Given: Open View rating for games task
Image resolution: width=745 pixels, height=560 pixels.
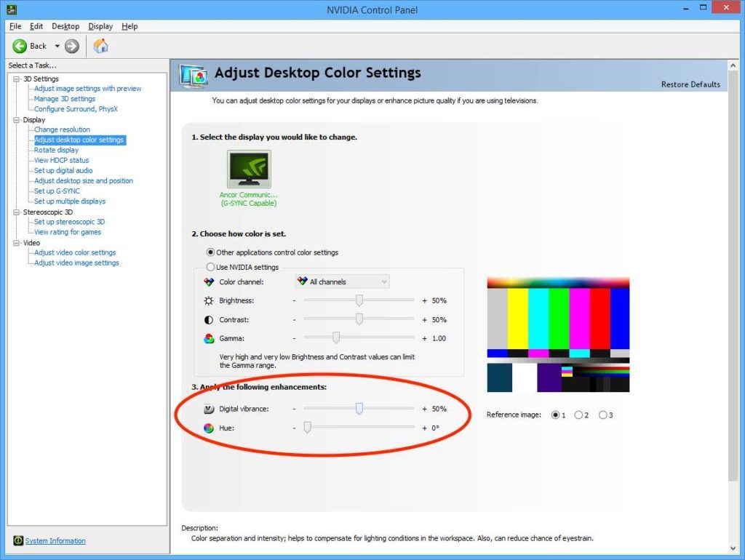Looking at the screenshot, I should click(67, 232).
